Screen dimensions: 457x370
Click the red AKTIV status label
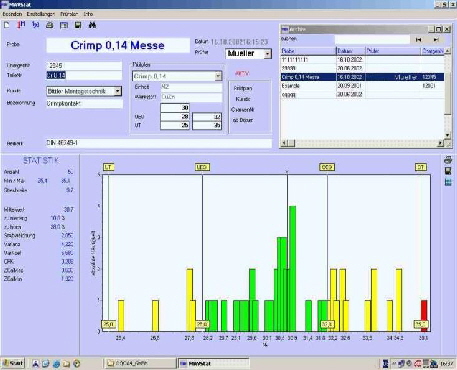tap(242, 74)
